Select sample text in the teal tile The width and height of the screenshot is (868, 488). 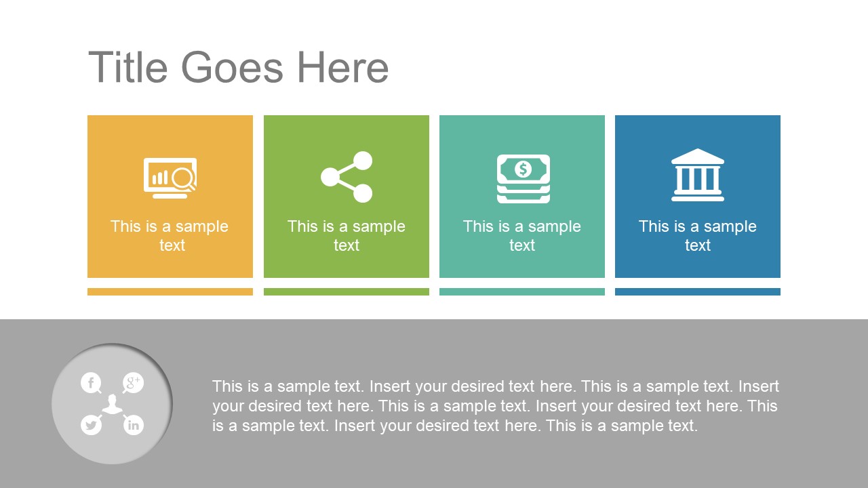pos(522,236)
